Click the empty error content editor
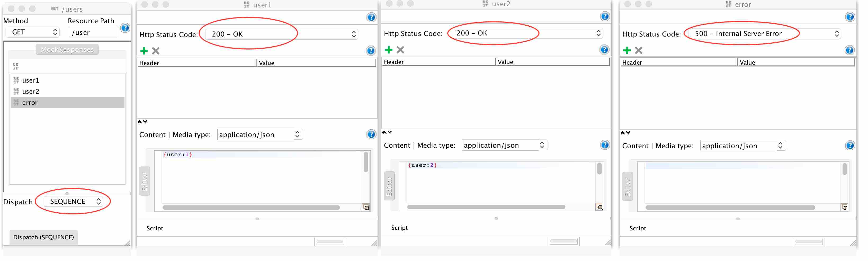The height and width of the screenshot is (261, 868). pos(743,183)
